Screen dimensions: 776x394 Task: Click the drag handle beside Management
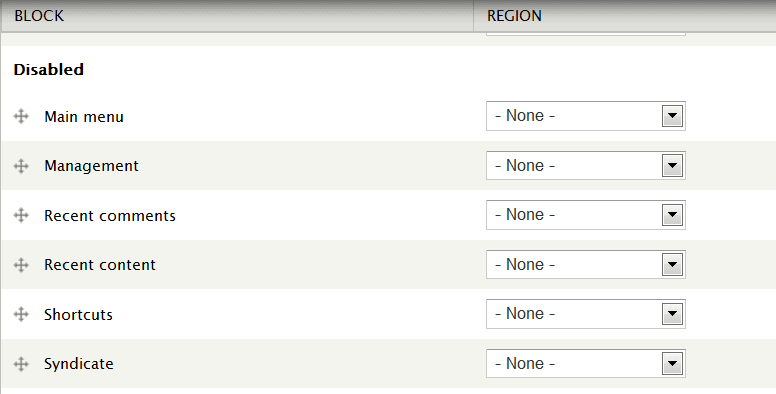(x=21, y=166)
